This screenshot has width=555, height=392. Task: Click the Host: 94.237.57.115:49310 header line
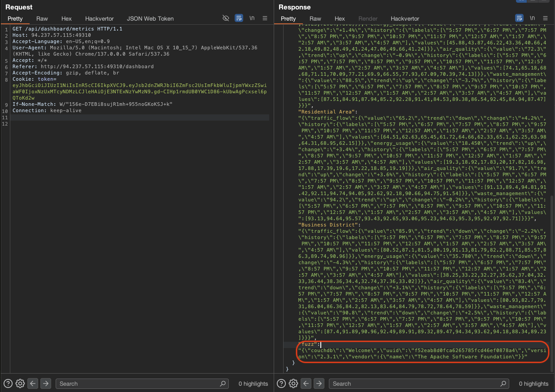(x=52, y=35)
